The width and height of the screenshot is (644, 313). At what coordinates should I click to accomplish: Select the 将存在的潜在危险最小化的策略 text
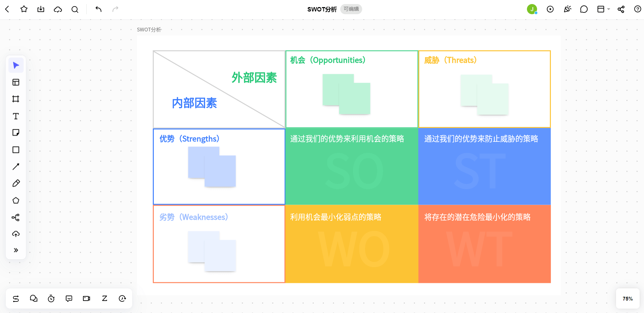coord(477,217)
